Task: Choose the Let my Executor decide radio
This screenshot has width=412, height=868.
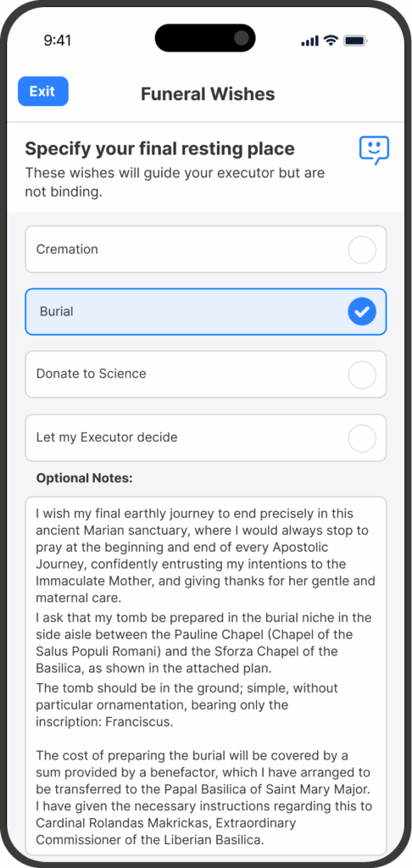Action: pos(362,438)
